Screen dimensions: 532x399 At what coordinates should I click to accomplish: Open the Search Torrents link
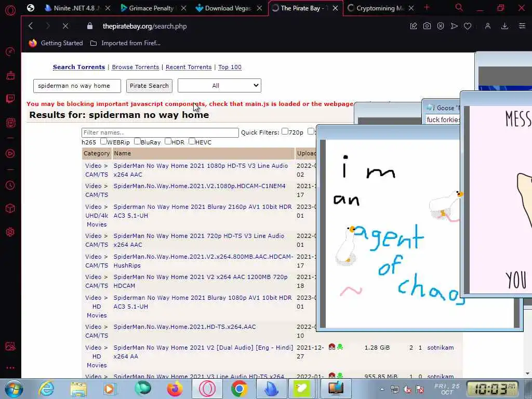tap(79, 67)
